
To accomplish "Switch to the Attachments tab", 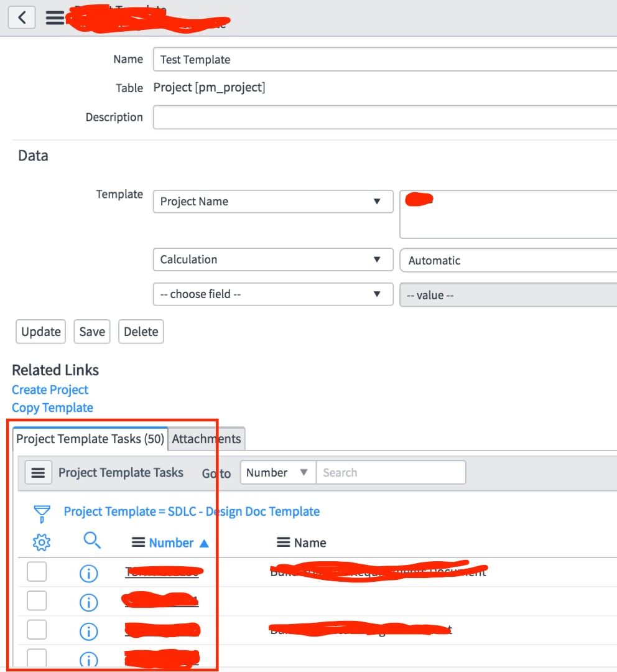I will pyautogui.click(x=206, y=439).
